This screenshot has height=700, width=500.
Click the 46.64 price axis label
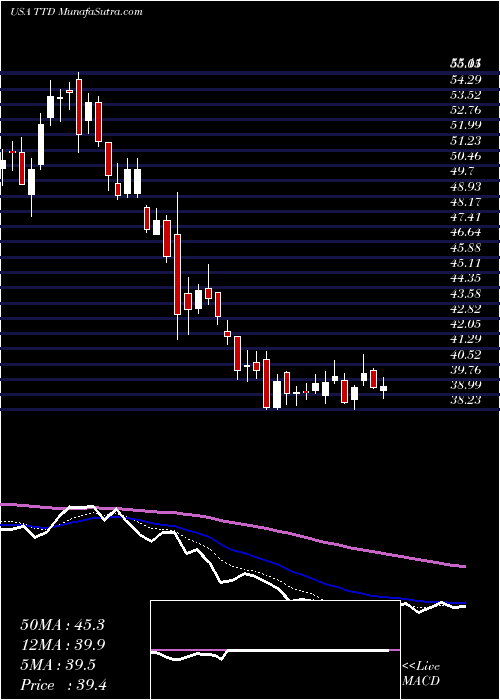464,233
